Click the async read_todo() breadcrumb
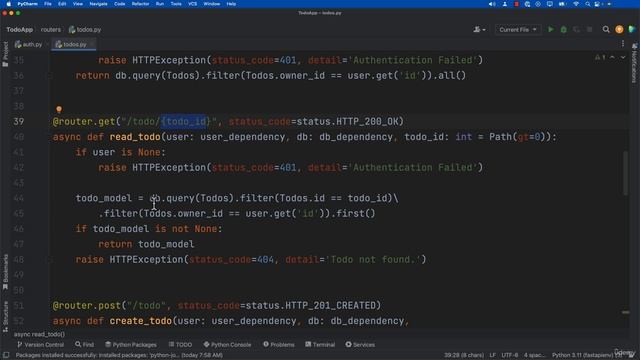640x360 pixels. pyautogui.click(x=39, y=334)
